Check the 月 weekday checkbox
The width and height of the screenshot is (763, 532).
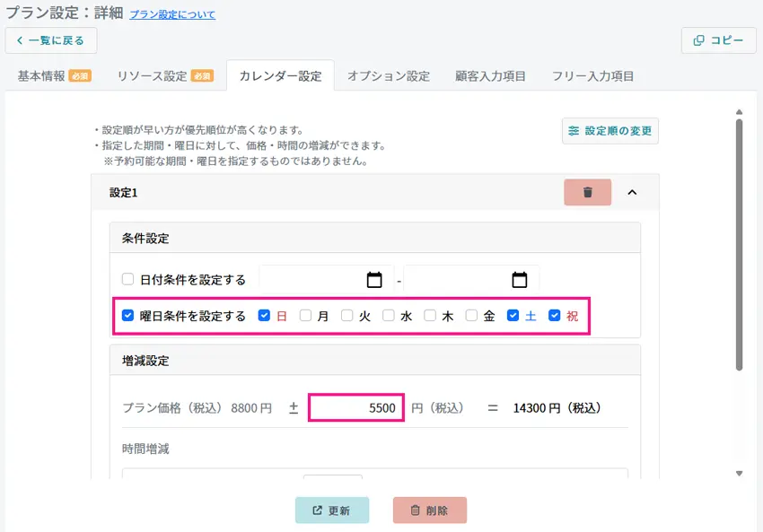(x=305, y=315)
